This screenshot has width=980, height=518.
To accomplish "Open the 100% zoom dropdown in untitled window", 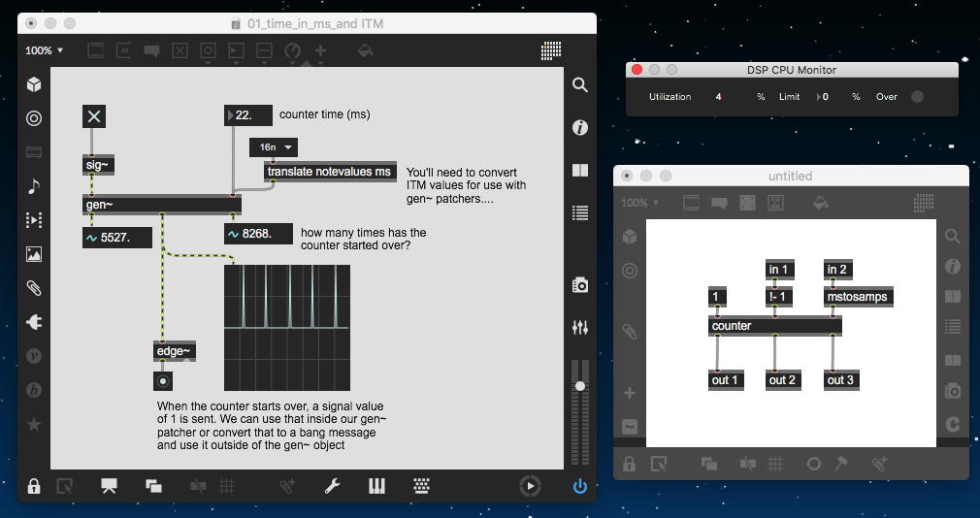I will tap(640, 203).
